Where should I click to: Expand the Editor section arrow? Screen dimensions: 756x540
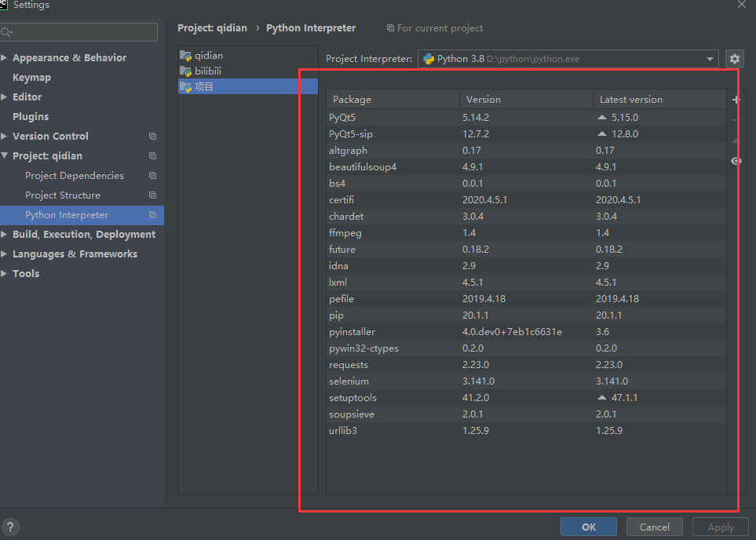pos(4,97)
